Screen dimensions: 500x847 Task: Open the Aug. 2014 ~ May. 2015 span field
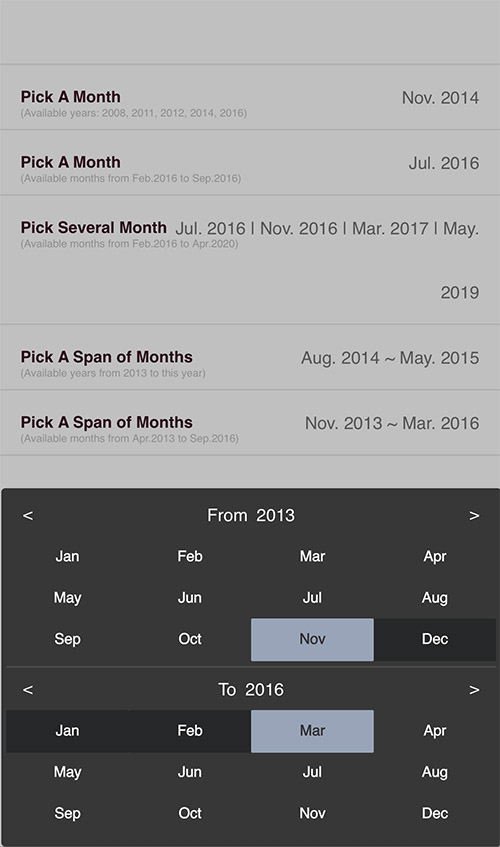390,358
